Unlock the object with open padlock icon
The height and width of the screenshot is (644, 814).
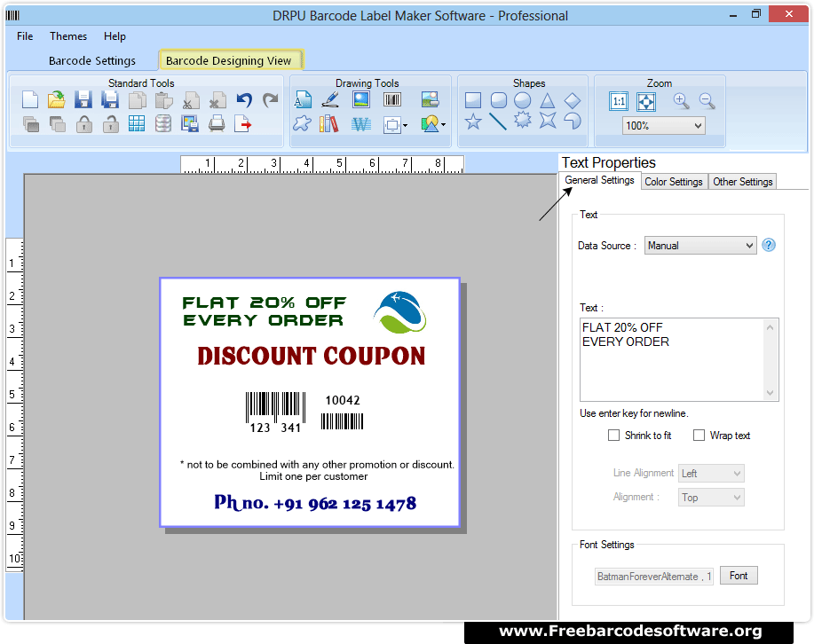click(x=110, y=124)
